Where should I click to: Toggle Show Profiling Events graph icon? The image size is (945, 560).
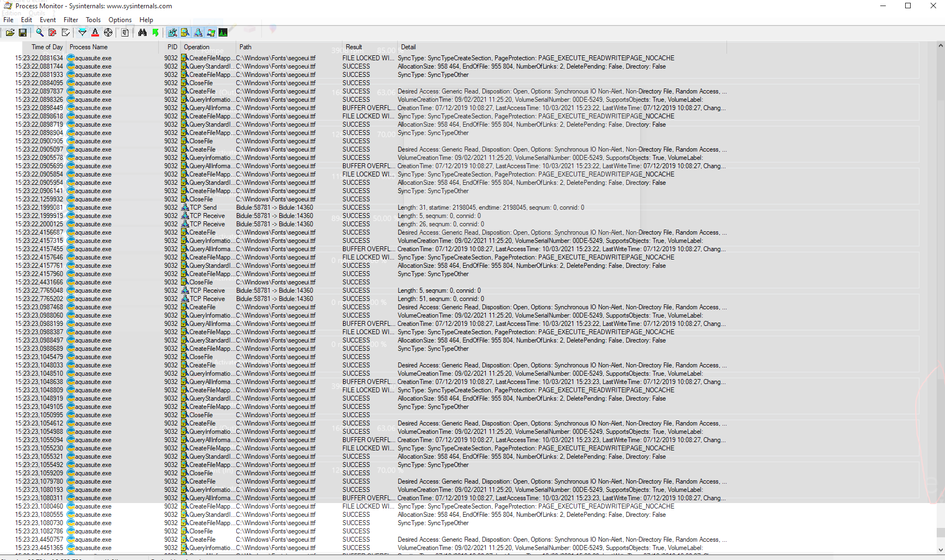pos(223,33)
